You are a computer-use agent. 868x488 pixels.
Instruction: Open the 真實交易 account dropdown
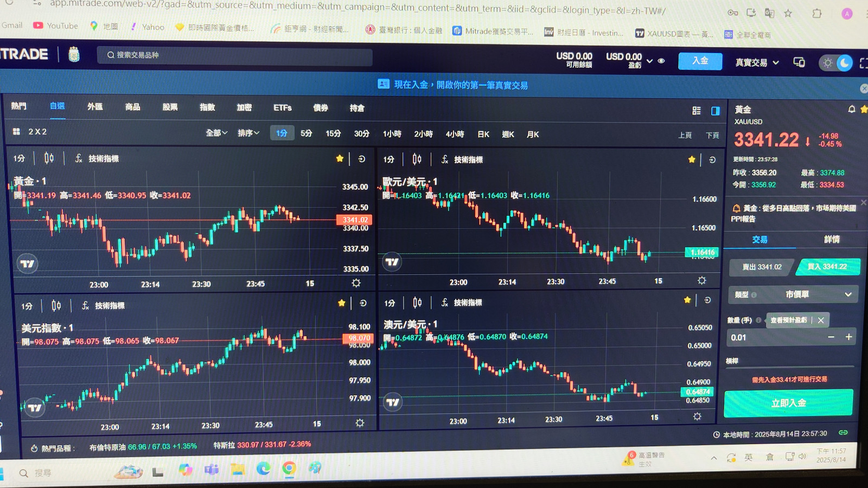click(x=757, y=62)
